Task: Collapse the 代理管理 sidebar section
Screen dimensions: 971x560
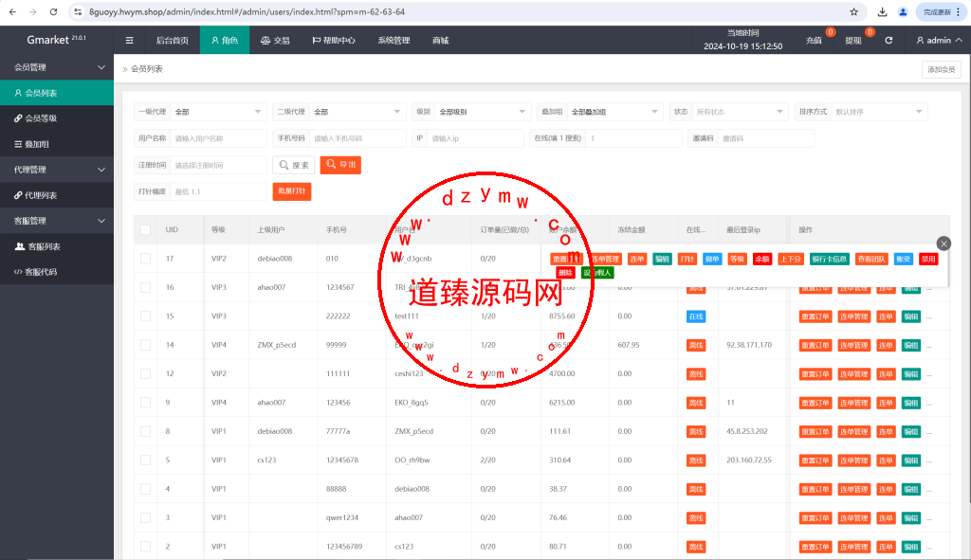Action: click(57, 170)
